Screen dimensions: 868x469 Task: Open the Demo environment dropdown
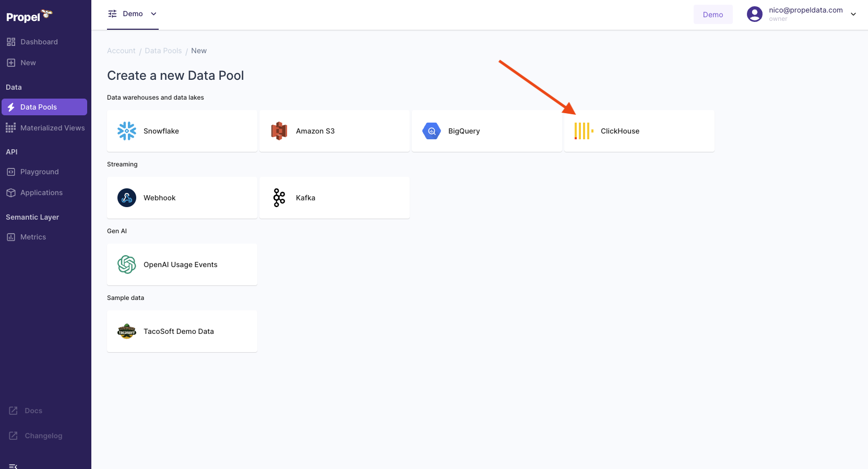[133, 14]
